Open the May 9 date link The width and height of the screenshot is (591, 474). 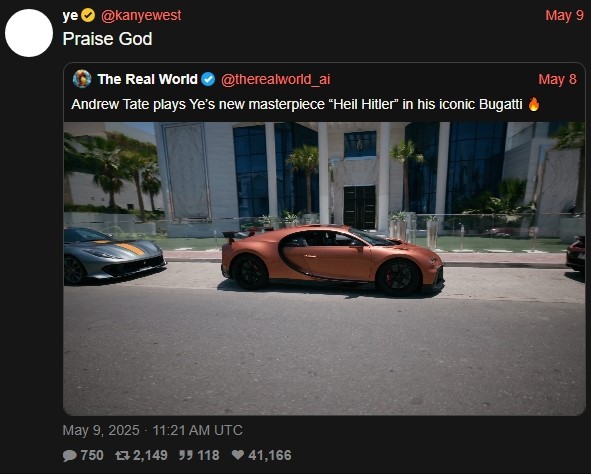click(x=565, y=15)
